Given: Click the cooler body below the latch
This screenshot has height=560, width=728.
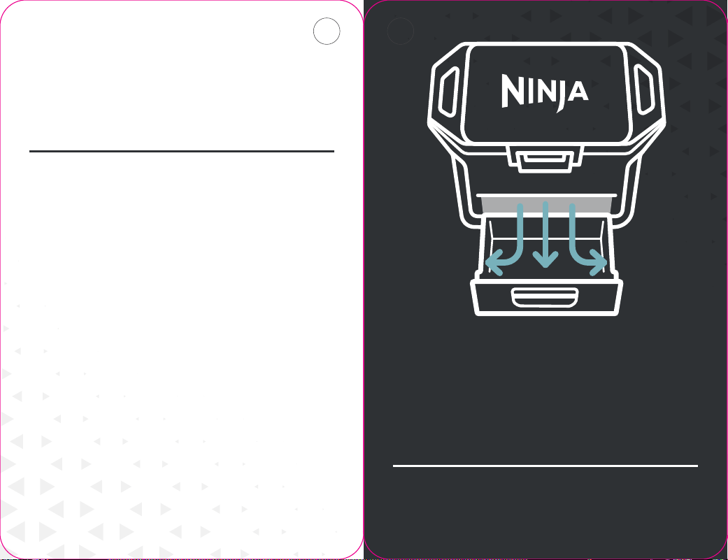Looking at the screenshot, I should [x=546, y=183].
